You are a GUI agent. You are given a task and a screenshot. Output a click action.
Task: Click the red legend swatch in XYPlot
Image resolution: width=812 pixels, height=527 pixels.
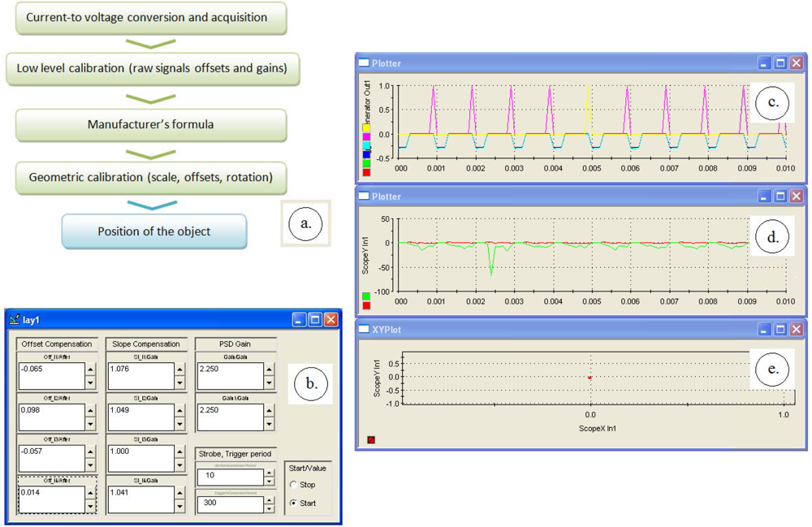click(371, 439)
